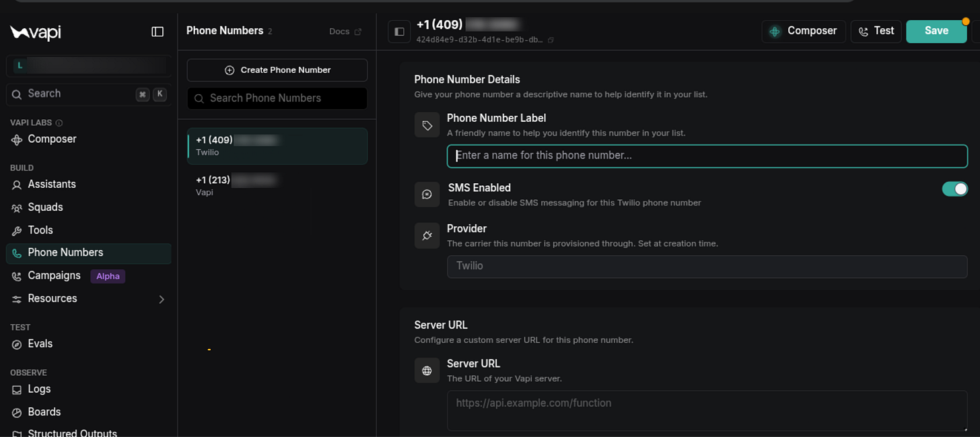Image resolution: width=980 pixels, height=437 pixels.
Task: Open the Docs link
Action: [x=345, y=32]
